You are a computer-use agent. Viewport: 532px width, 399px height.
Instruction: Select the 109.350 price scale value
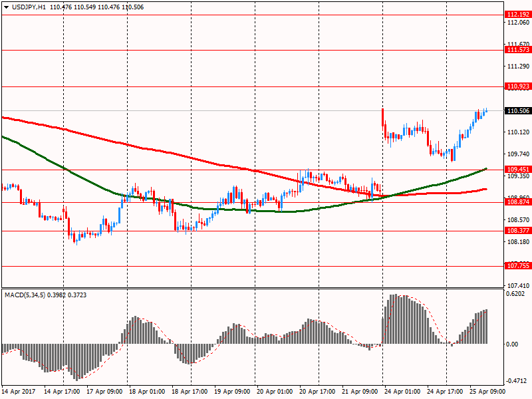[518, 176]
